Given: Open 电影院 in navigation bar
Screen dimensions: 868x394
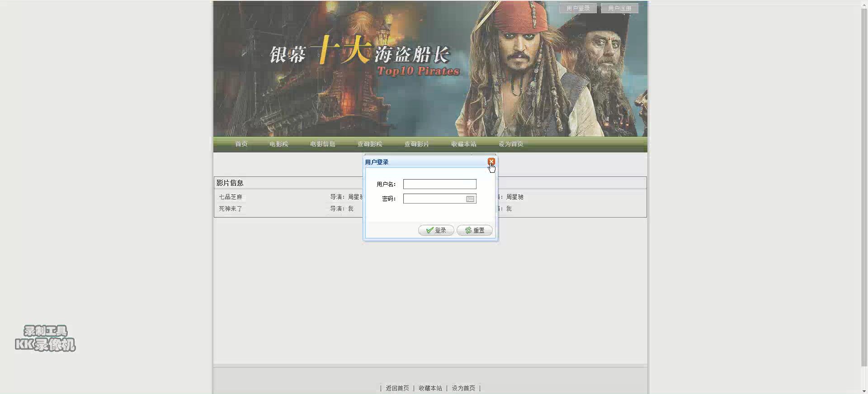Looking at the screenshot, I should point(278,144).
